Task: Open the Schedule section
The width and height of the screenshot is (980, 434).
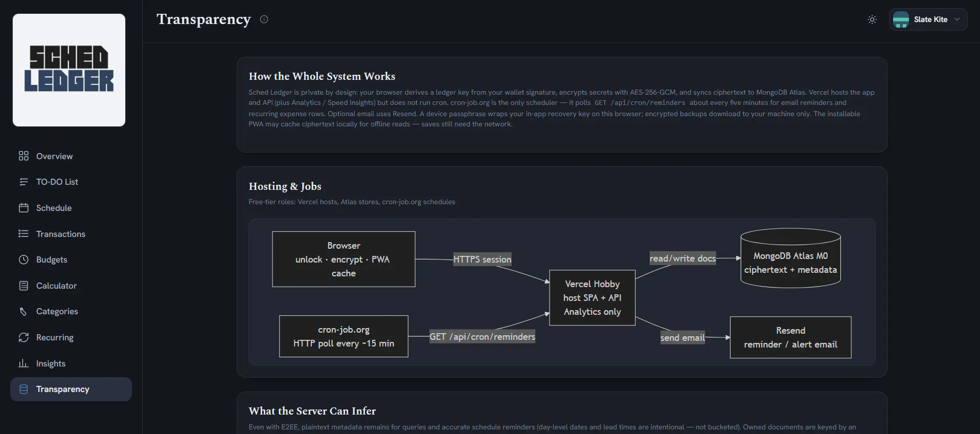Action: (71, 208)
